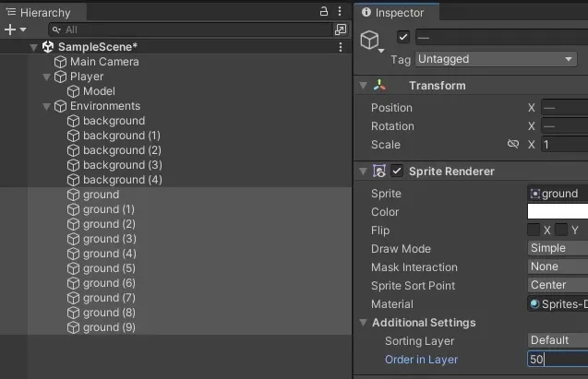Viewport: 588px width, 379px height.
Task: Open the Tag dropdown showing Untagged
Action: (x=496, y=59)
